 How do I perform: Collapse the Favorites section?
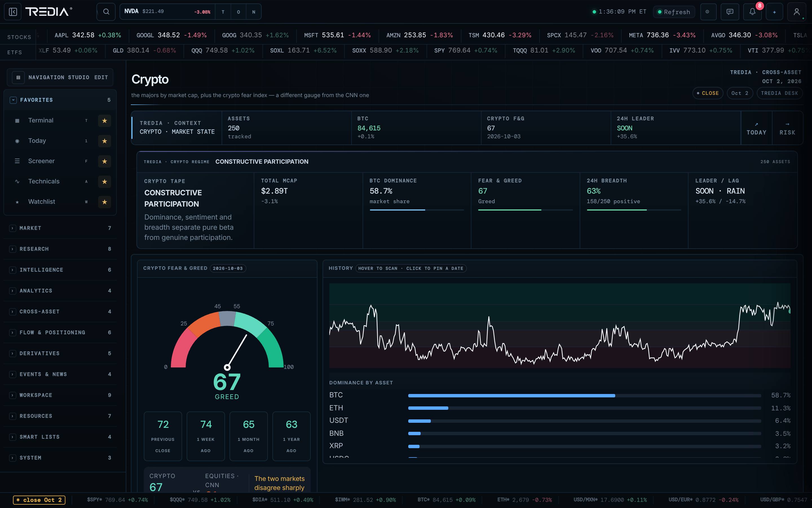[13, 100]
